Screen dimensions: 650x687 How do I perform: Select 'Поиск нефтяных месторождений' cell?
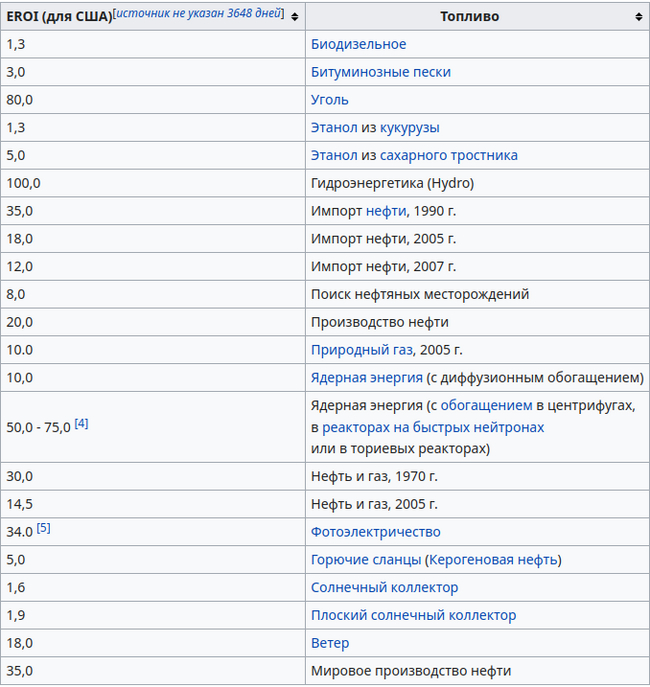click(x=477, y=294)
